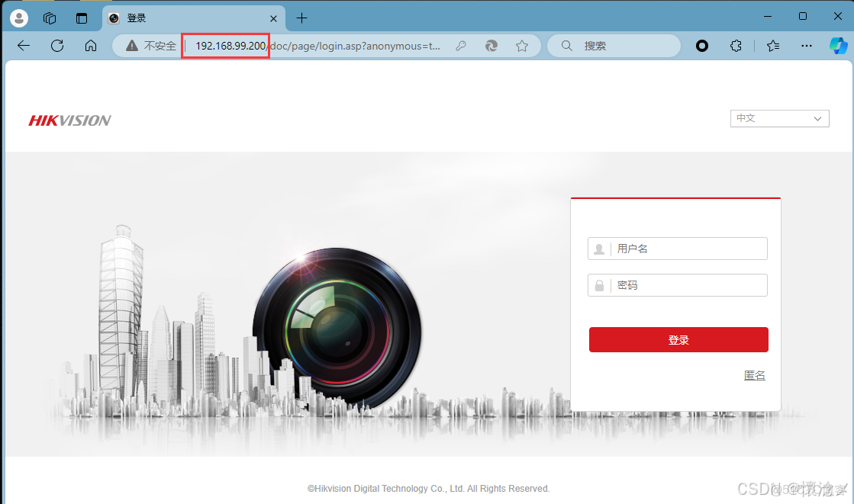The image size is (854, 504).
Task: Click the address bar URL 192.168.99.200
Action: tap(230, 46)
